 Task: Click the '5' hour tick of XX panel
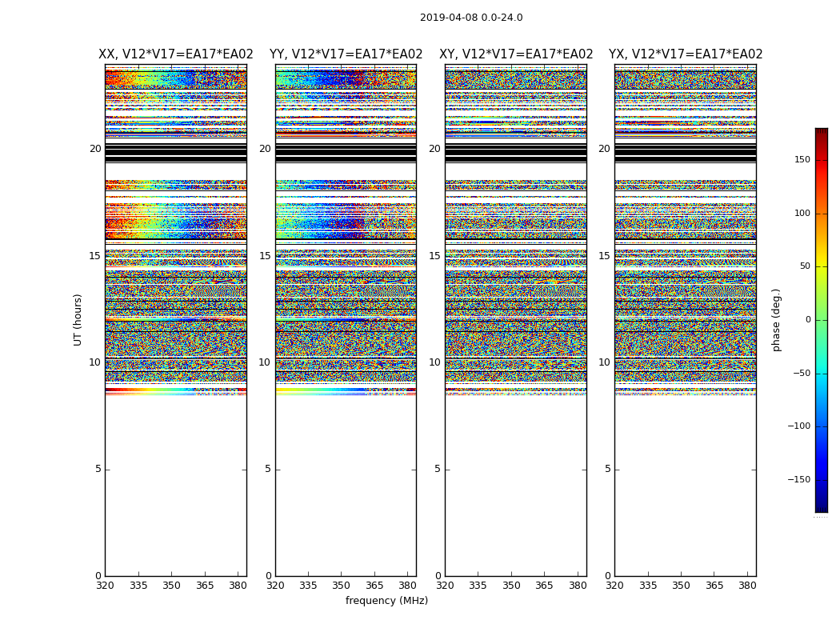pyautogui.click(x=98, y=469)
